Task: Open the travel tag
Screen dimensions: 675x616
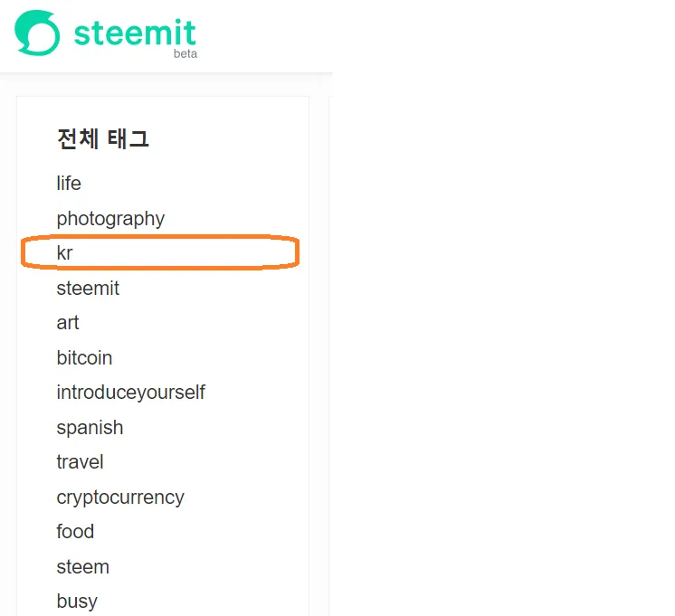Action: pos(80,462)
